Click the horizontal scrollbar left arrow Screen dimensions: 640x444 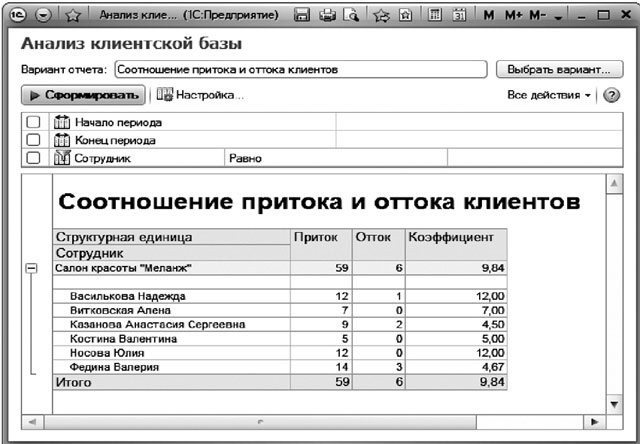coord(33,422)
